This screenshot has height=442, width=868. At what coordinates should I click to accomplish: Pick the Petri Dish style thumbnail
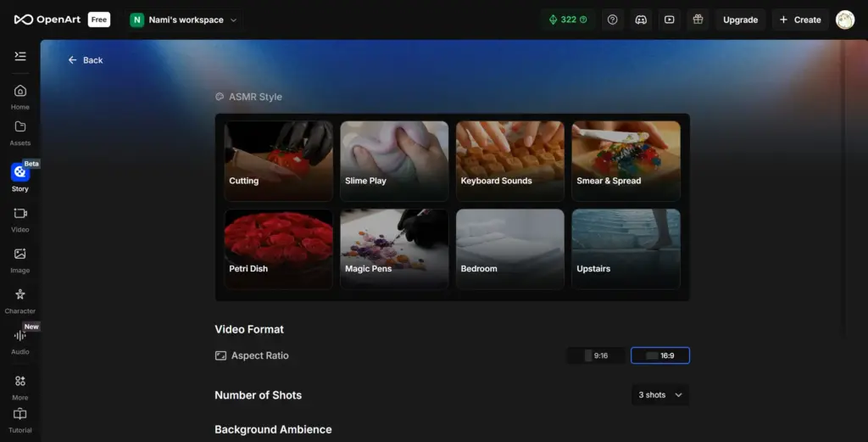click(x=279, y=249)
